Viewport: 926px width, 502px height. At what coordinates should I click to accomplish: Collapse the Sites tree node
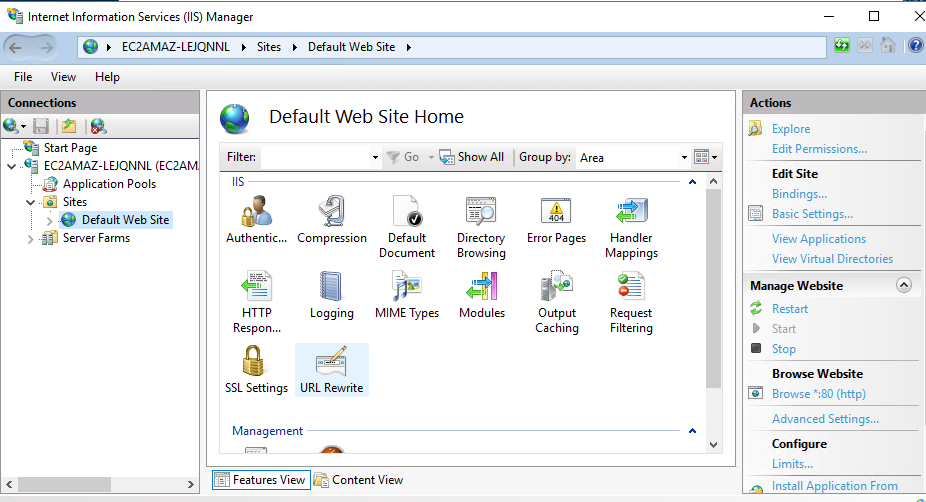(31, 203)
